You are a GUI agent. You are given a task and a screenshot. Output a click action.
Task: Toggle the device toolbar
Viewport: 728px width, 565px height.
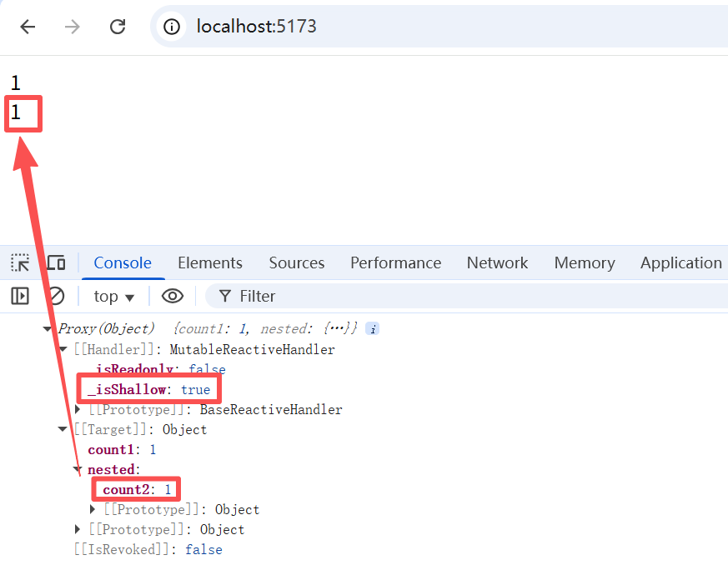point(56,263)
